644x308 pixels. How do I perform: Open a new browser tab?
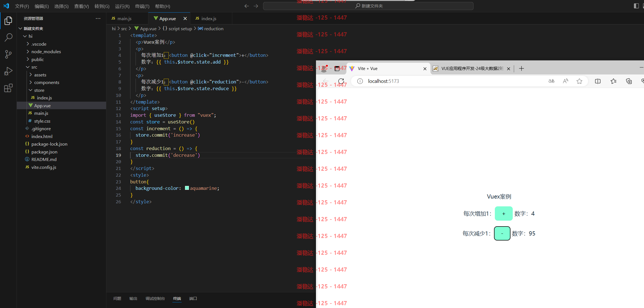point(521,69)
